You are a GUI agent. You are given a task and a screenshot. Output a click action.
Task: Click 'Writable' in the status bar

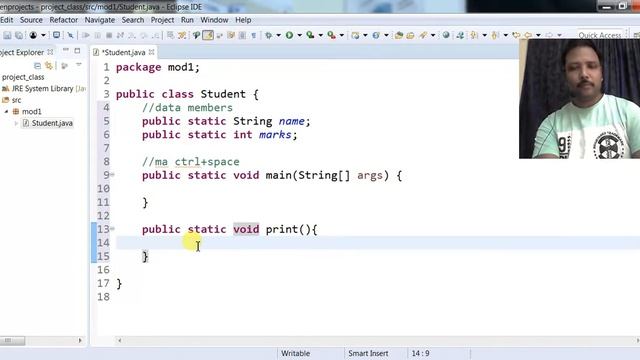(296, 353)
